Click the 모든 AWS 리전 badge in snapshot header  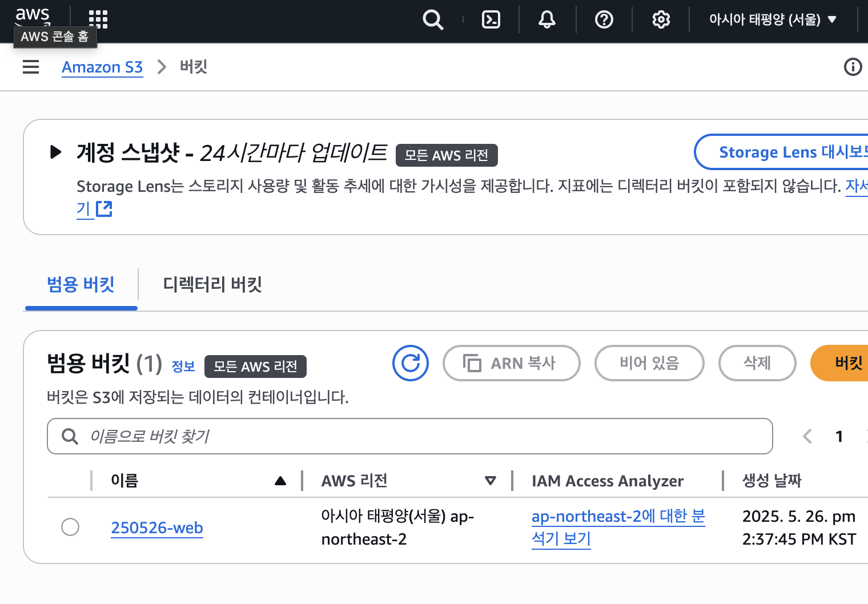(x=447, y=155)
